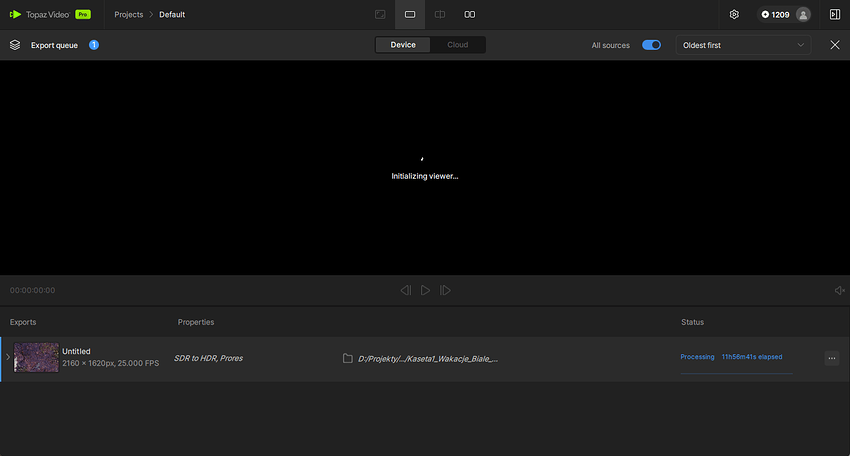Select the side-by-side view icon

[x=469, y=15]
